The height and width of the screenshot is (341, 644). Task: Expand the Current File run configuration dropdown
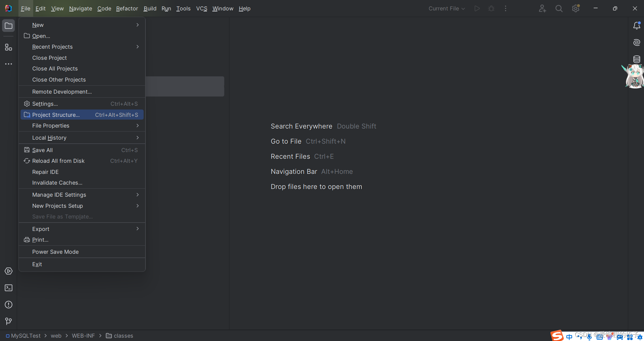[446, 9]
